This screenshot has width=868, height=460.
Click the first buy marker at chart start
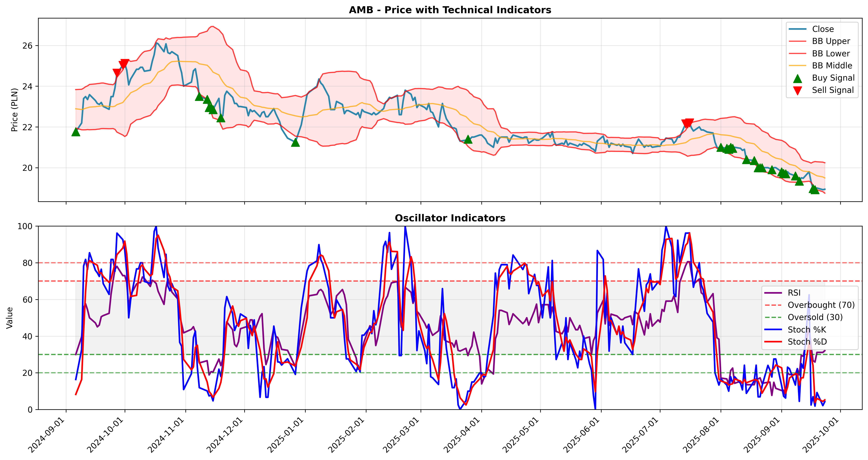coord(76,132)
